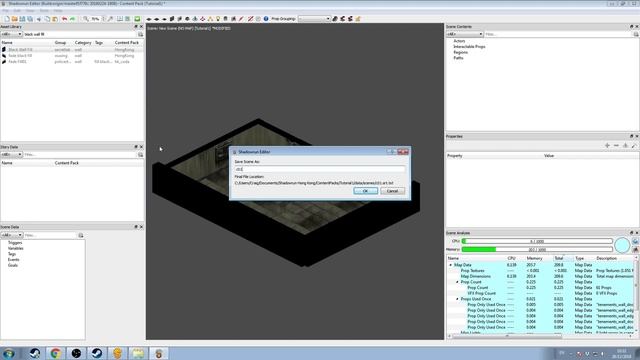Image resolution: width=640 pixels, height=360 pixels.
Task: Click the refresh icon right of the CPU bar
Action: 636,241
